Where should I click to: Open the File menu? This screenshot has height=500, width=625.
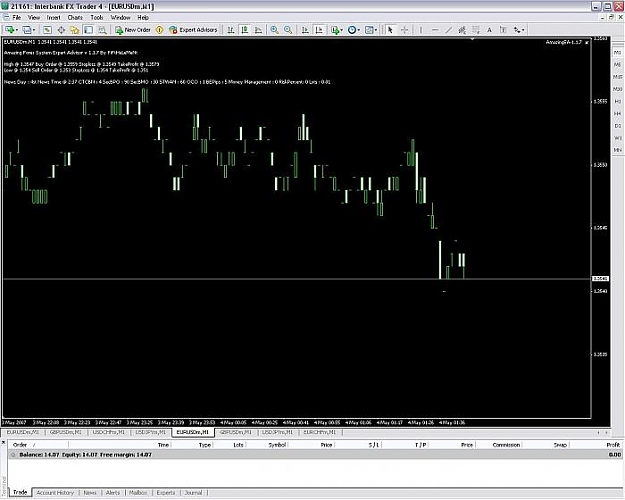[x=16, y=18]
